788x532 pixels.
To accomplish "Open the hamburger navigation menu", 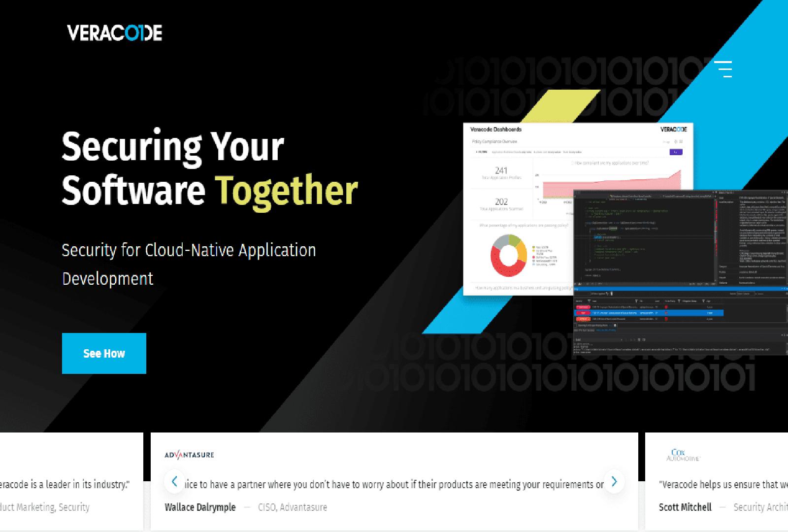I will [724, 70].
